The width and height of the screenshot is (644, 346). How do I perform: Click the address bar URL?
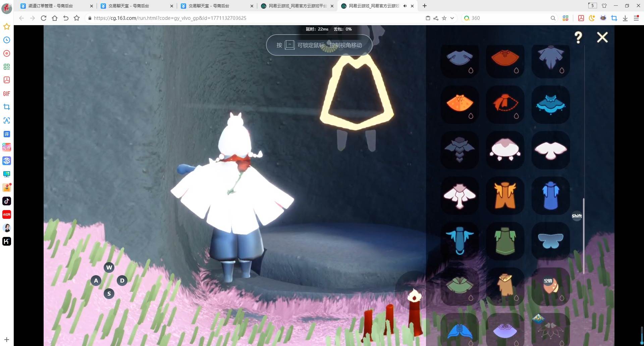[x=170, y=18]
